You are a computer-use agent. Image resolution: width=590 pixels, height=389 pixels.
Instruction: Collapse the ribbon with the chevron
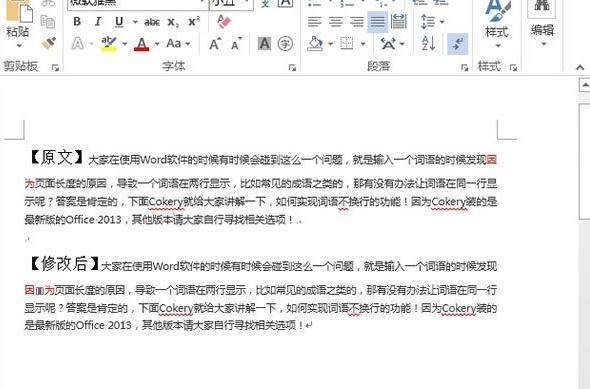580,68
